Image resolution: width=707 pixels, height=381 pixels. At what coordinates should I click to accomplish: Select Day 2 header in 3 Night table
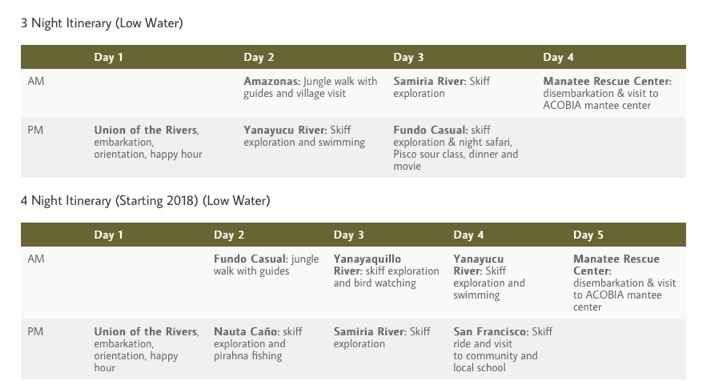pyautogui.click(x=259, y=57)
